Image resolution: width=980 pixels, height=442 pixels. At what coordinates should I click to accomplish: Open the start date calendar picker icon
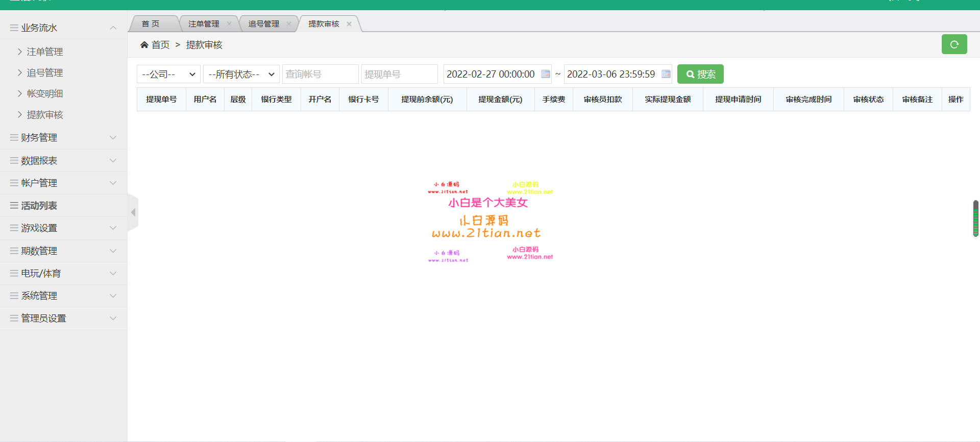coord(545,74)
